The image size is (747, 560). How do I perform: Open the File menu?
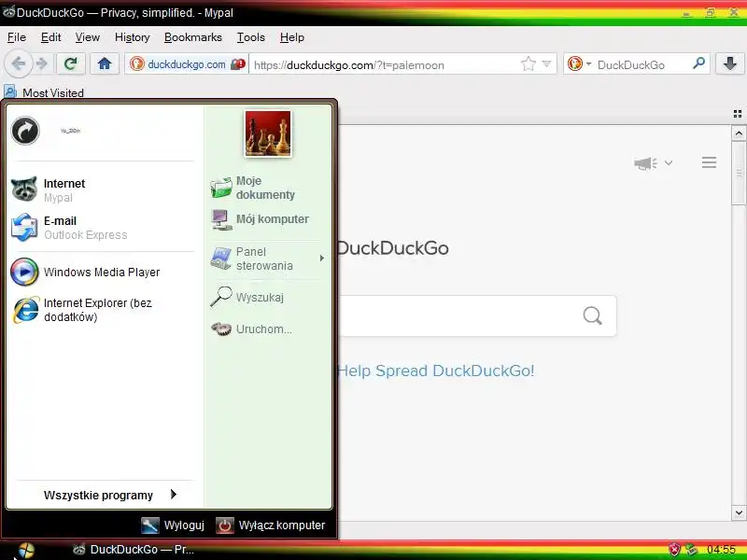click(x=17, y=37)
